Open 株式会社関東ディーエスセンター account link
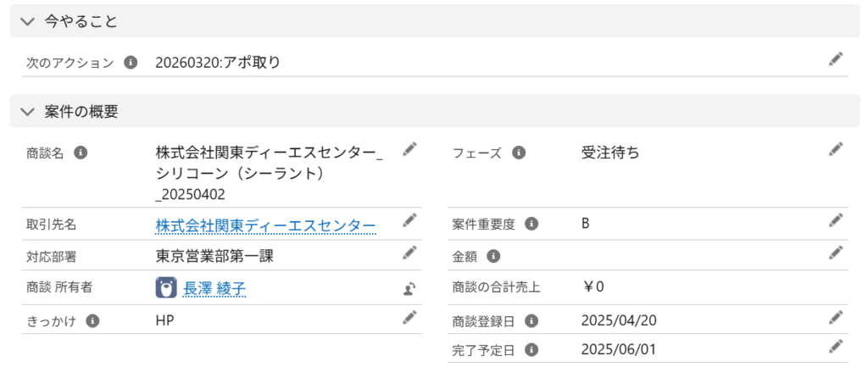The height and width of the screenshot is (367, 868). 265,225
